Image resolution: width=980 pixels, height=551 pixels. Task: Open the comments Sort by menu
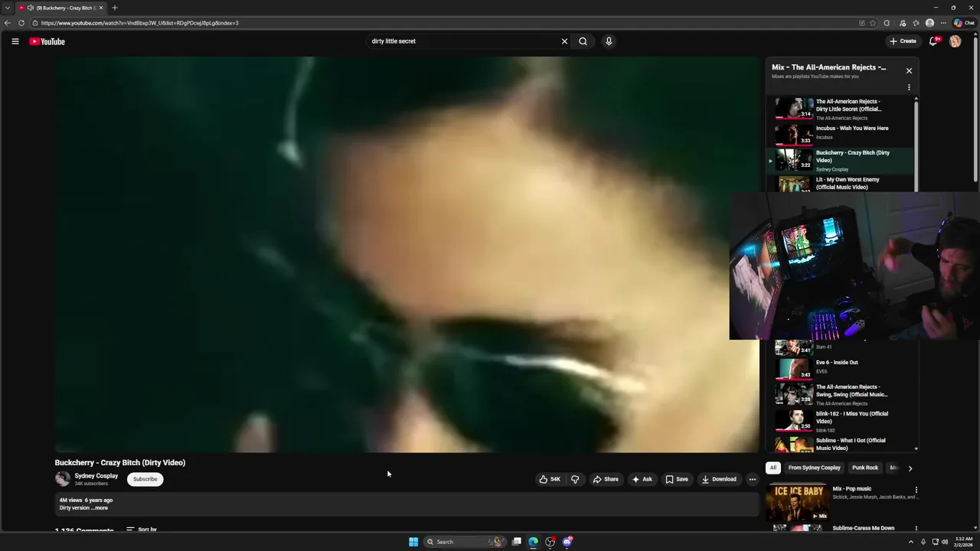point(141,530)
